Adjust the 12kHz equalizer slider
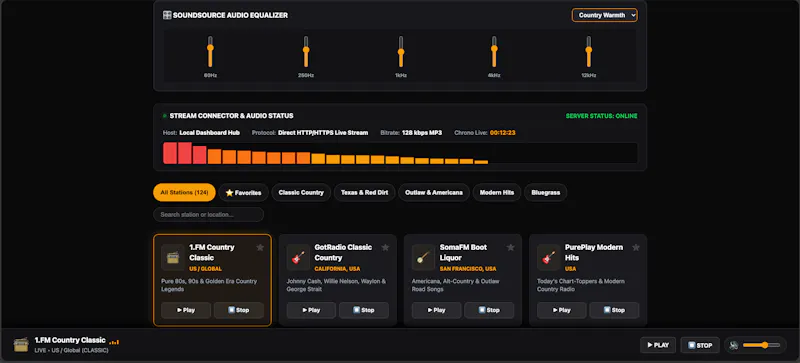Viewport: 800px width, 363px height. (x=588, y=51)
